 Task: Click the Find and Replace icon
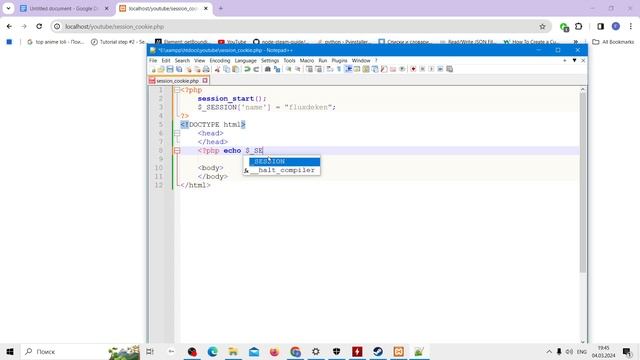[277, 69]
